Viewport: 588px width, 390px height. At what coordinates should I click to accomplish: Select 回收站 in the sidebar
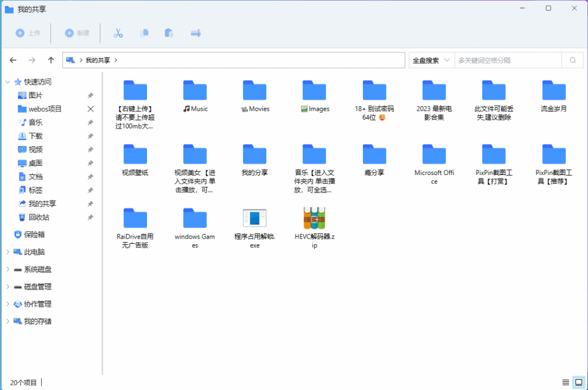click(38, 217)
